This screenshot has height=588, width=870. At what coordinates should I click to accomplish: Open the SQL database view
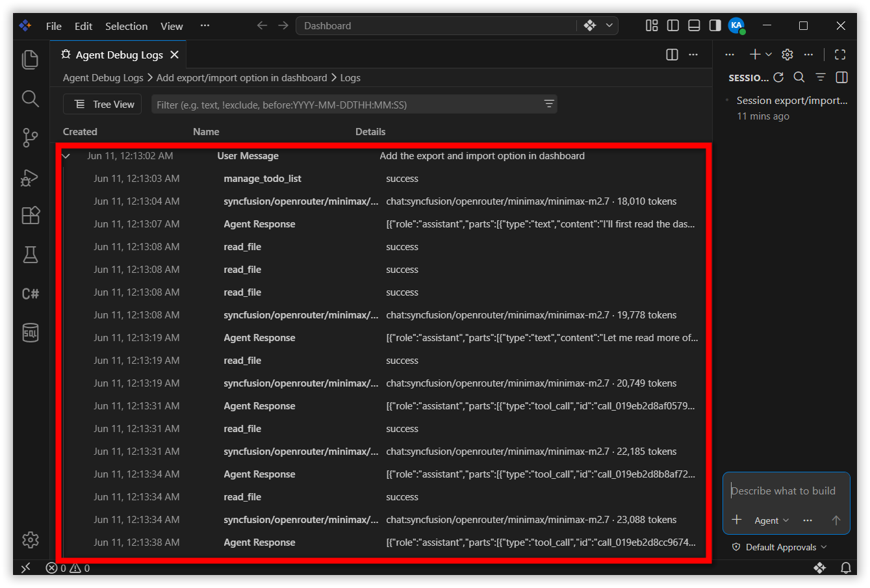click(31, 333)
